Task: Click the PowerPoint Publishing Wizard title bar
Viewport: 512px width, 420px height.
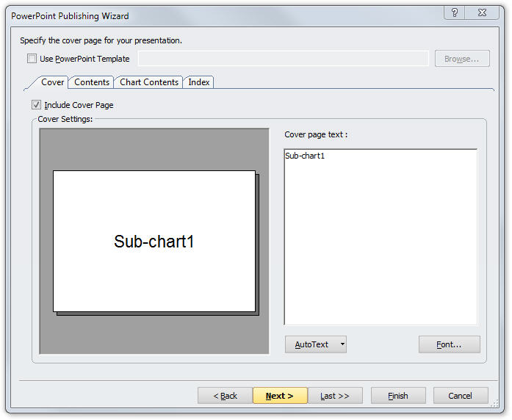Action: tap(220, 15)
